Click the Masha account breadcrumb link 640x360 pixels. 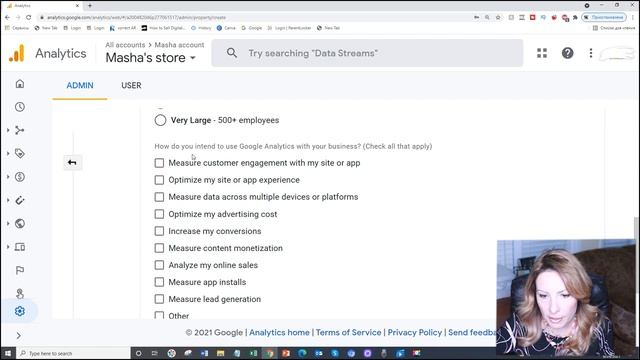point(179,45)
